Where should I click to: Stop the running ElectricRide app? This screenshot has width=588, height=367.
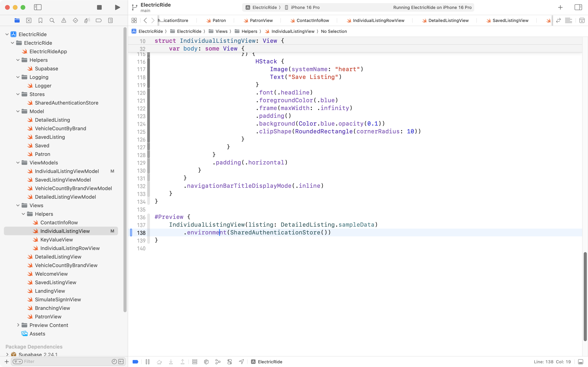(99, 7)
